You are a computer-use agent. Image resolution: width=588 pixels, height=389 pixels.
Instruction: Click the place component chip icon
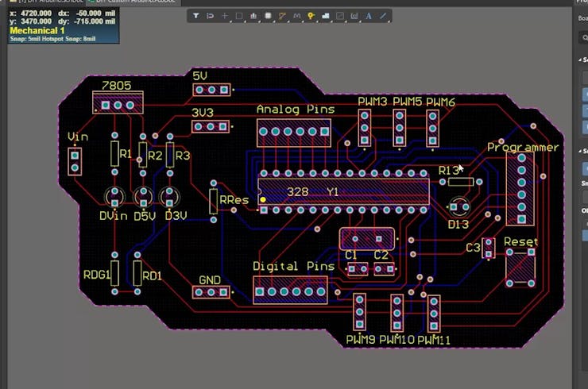point(269,16)
